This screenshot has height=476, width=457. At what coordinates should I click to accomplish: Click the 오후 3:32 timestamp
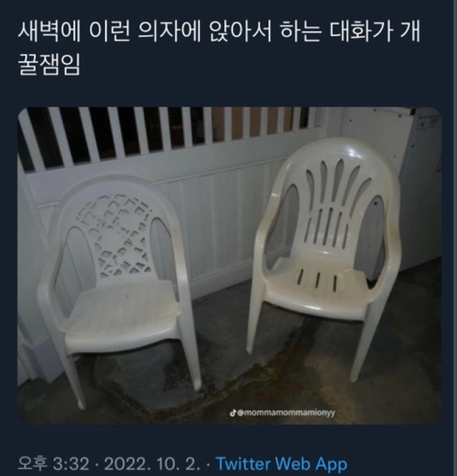tap(54, 464)
